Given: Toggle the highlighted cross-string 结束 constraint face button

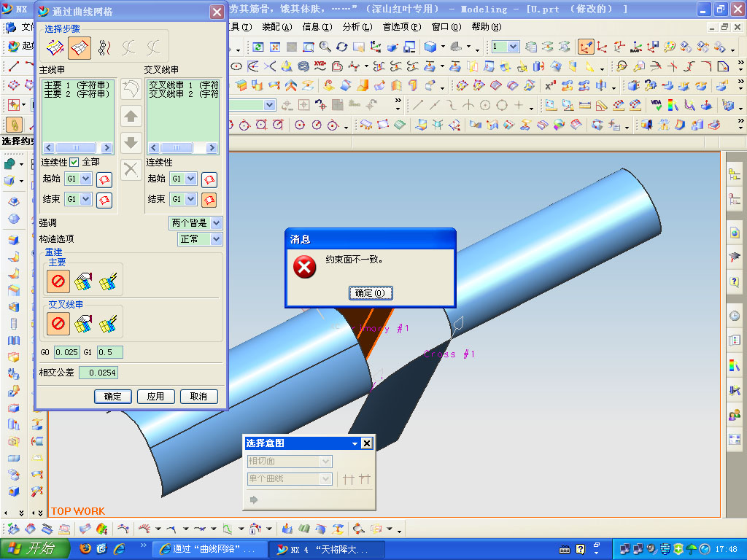Looking at the screenshot, I should 209,200.
